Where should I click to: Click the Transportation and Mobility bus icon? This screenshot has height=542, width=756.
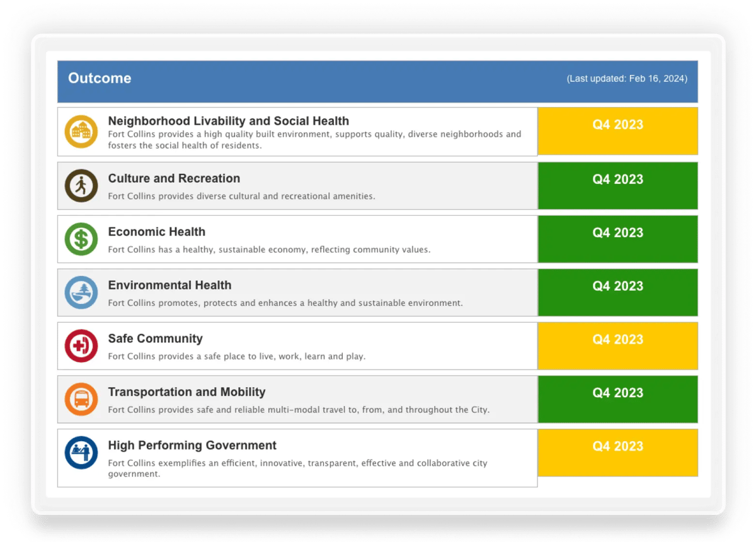pyautogui.click(x=81, y=400)
